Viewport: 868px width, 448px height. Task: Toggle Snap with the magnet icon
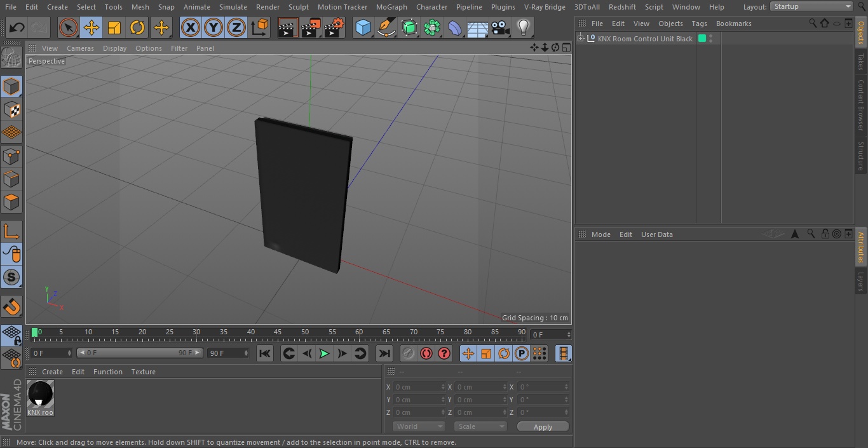(x=11, y=307)
